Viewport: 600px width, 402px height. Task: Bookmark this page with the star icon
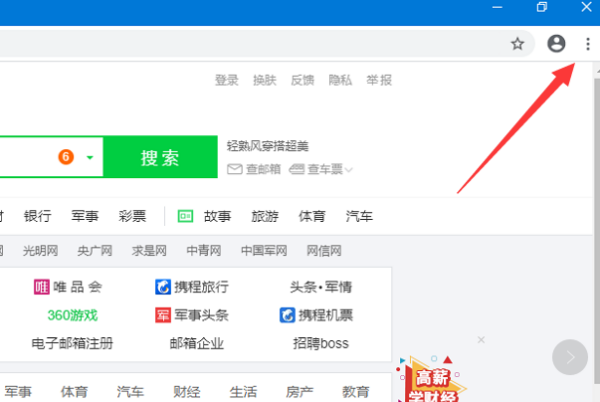click(x=517, y=44)
